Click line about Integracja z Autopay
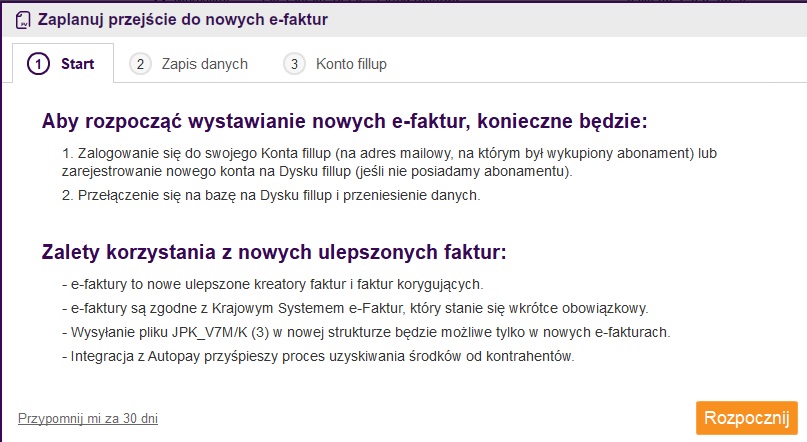The width and height of the screenshot is (807, 442). pos(318,356)
